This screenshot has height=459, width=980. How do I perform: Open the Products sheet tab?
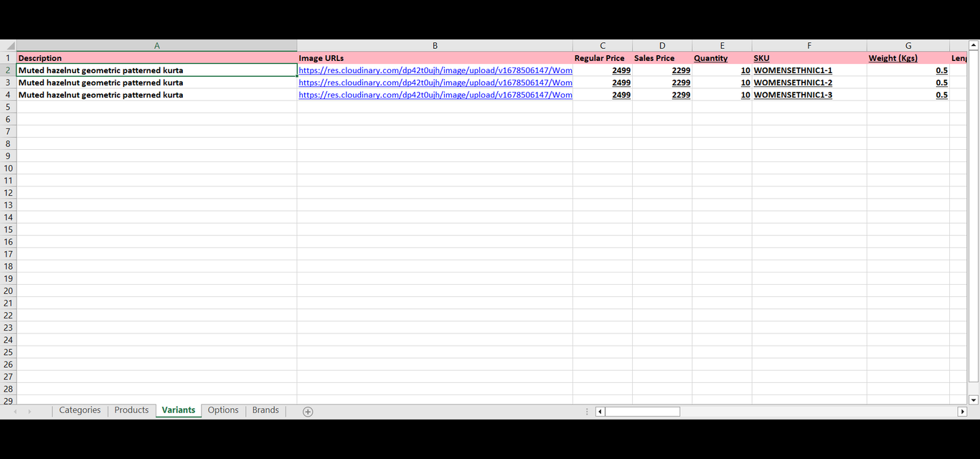coord(131,410)
